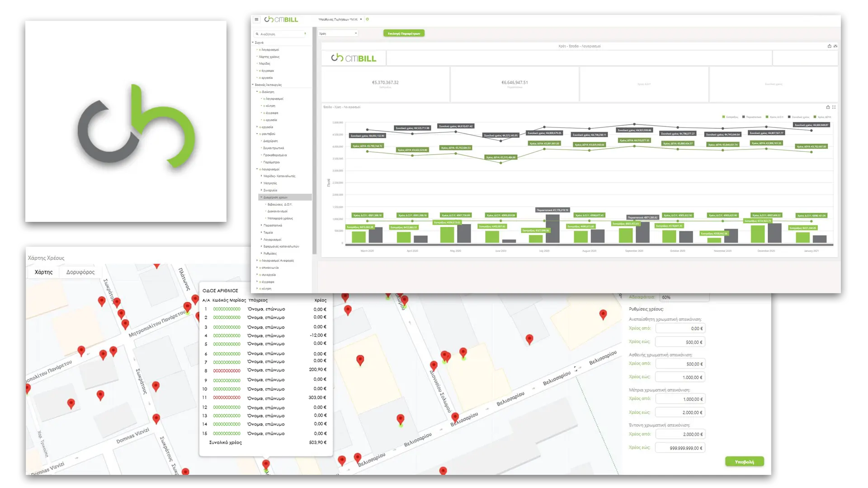Screen dimensions: 868x488
Task: Open Ρυθμίσεις under e-λογαριασμοί in the sidebar
Action: 270,253
